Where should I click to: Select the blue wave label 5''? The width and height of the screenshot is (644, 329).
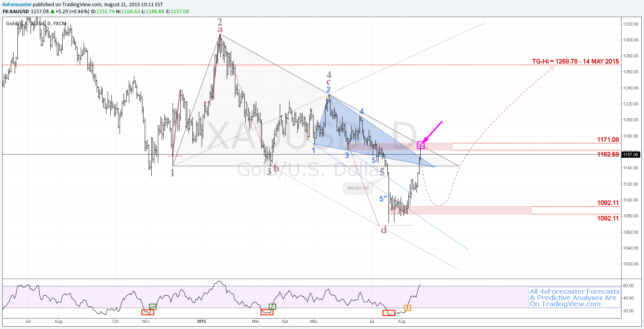(x=383, y=199)
